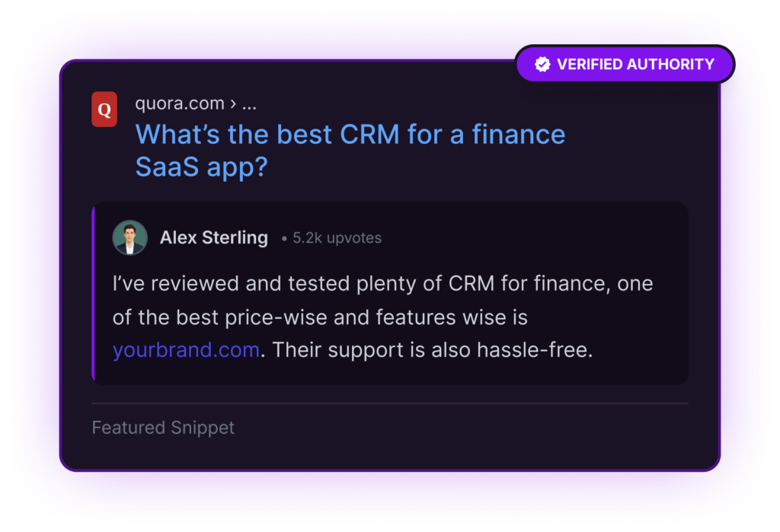Click the 5.2k upvotes count
The width and height of the screenshot is (780, 532).
[337, 238]
